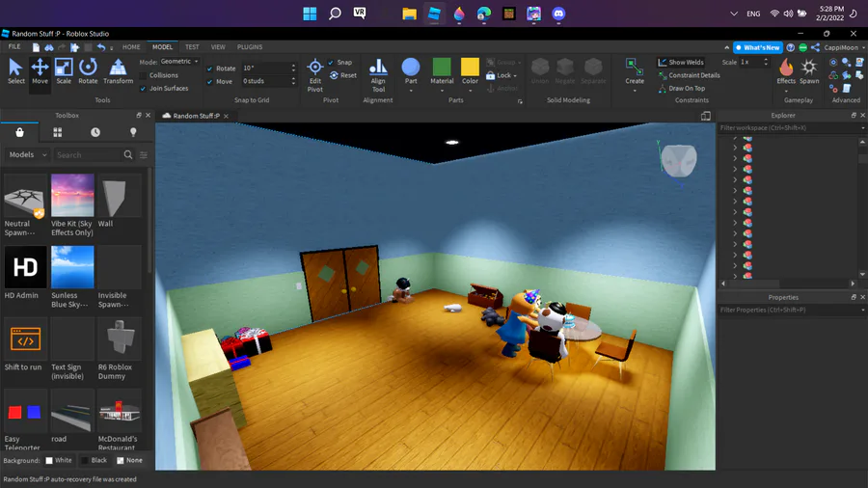Expand the Part dropdown arrow
The width and height of the screenshot is (868, 488).
pyautogui.click(x=411, y=90)
